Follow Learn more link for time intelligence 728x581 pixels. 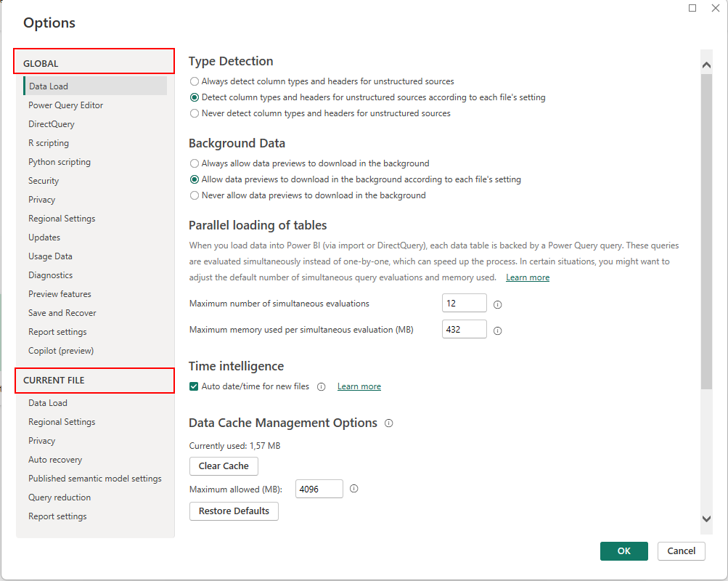tap(359, 386)
